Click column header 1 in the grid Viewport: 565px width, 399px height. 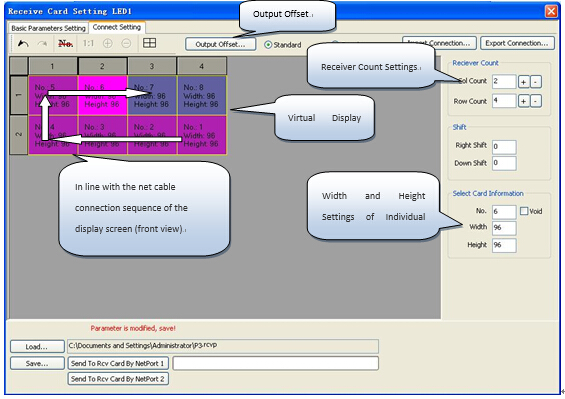(x=53, y=66)
